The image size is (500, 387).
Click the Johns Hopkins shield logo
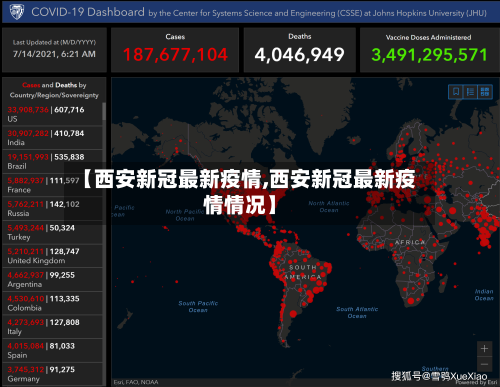[x=17, y=12]
